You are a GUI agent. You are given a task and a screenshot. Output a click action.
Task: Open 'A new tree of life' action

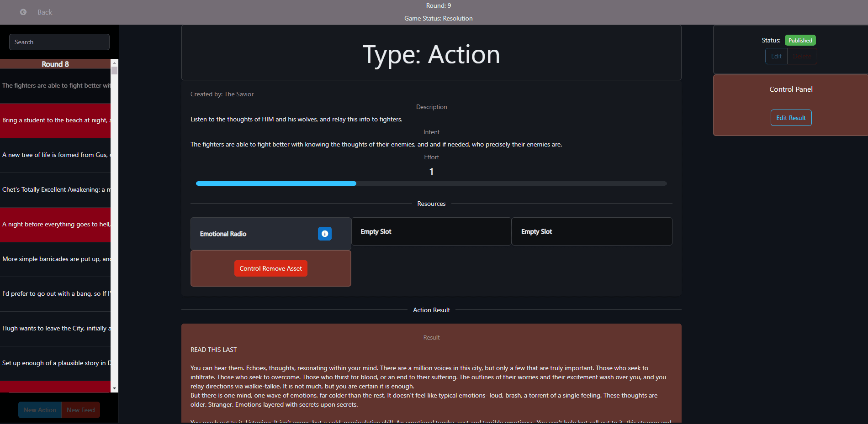55,155
